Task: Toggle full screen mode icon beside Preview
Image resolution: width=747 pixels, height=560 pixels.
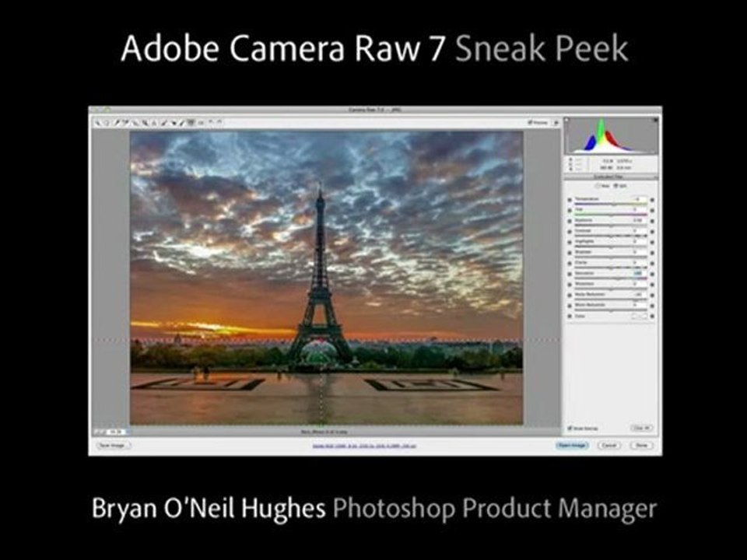Action: pos(556,123)
